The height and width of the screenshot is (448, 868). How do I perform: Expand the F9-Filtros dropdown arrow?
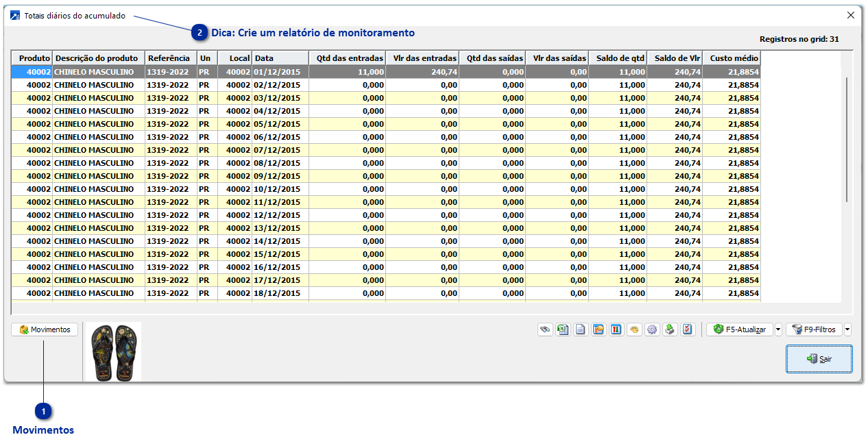click(848, 329)
